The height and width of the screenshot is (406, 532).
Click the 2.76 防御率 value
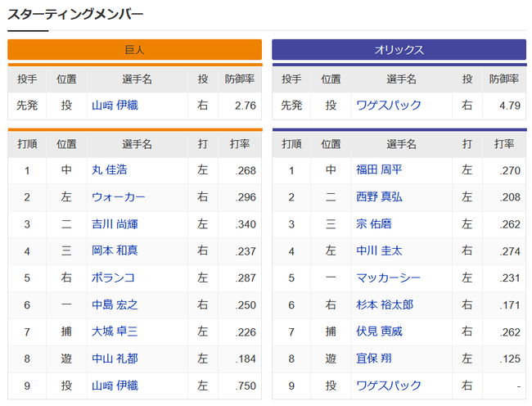click(x=246, y=106)
